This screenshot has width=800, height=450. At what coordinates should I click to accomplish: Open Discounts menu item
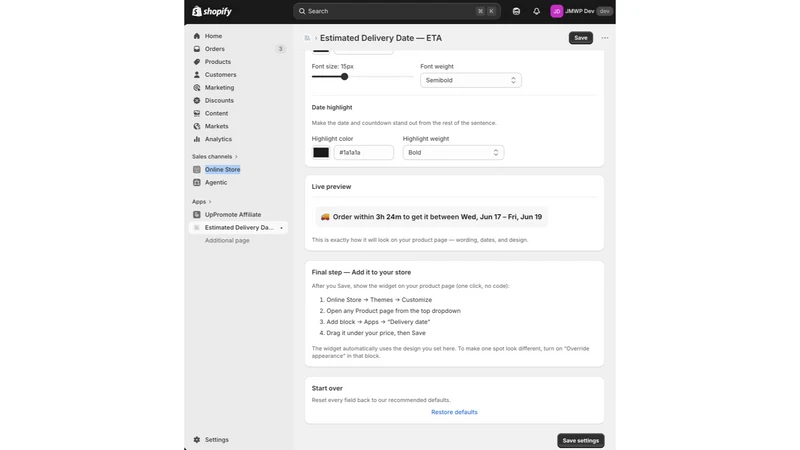[219, 101]
